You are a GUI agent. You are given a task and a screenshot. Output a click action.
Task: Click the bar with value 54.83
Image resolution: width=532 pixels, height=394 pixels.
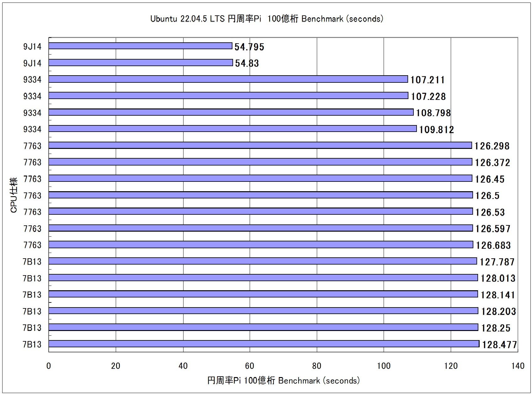[x=141, y=63]
